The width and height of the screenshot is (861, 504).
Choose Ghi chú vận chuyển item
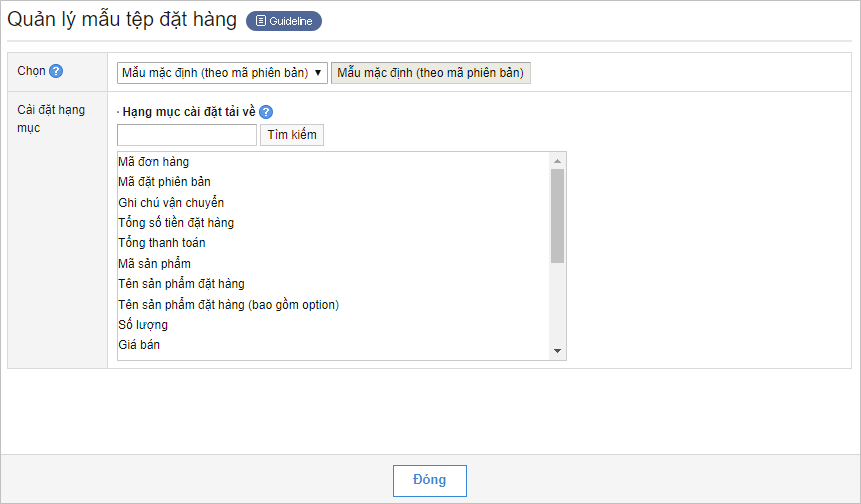pyautogui.click(x=171, y=203)
